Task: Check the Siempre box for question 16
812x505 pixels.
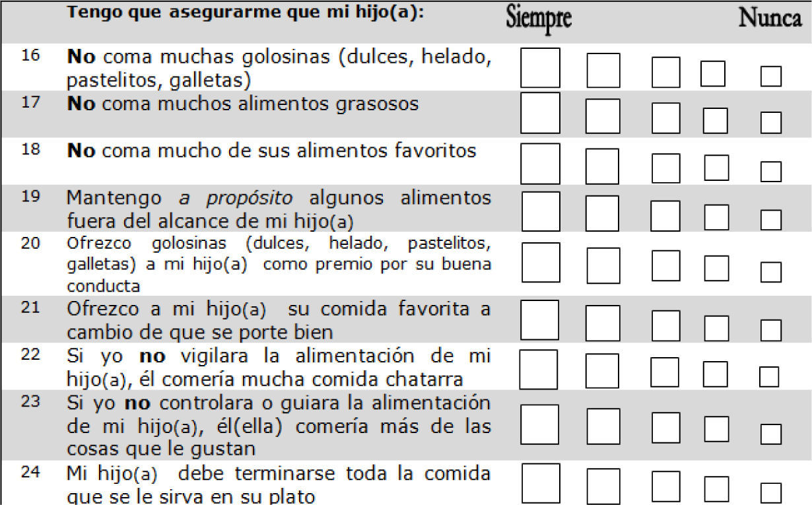Action: point(540,68)
